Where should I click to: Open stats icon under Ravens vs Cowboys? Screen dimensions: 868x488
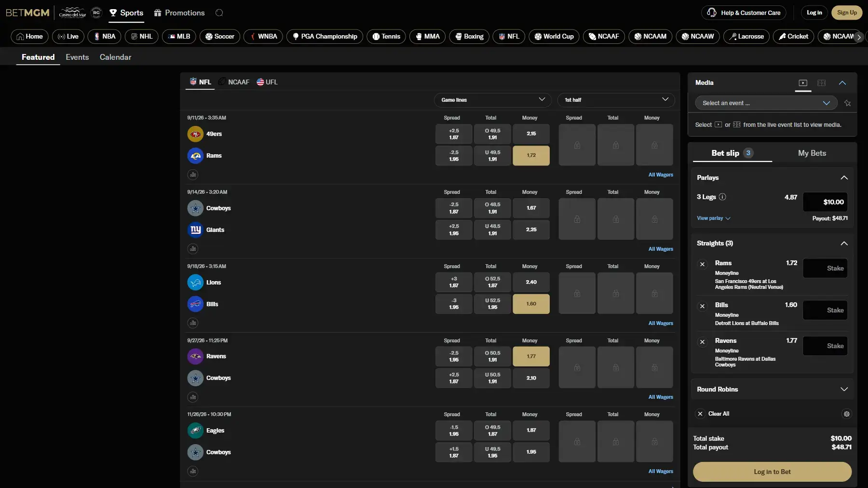pos(193,397)
